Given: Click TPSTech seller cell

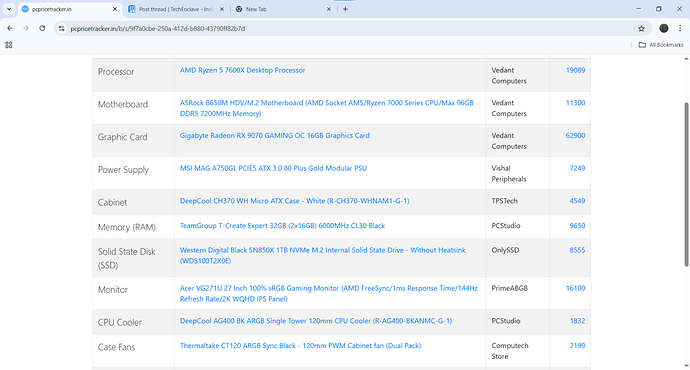Looking at the screenshot, I should (518, 202).
